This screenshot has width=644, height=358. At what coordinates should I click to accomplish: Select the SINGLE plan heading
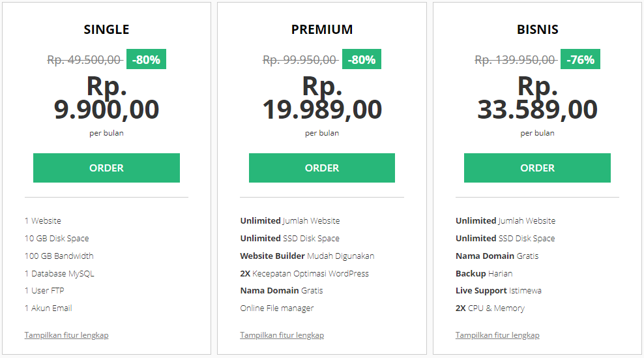(x=106, y=29)
